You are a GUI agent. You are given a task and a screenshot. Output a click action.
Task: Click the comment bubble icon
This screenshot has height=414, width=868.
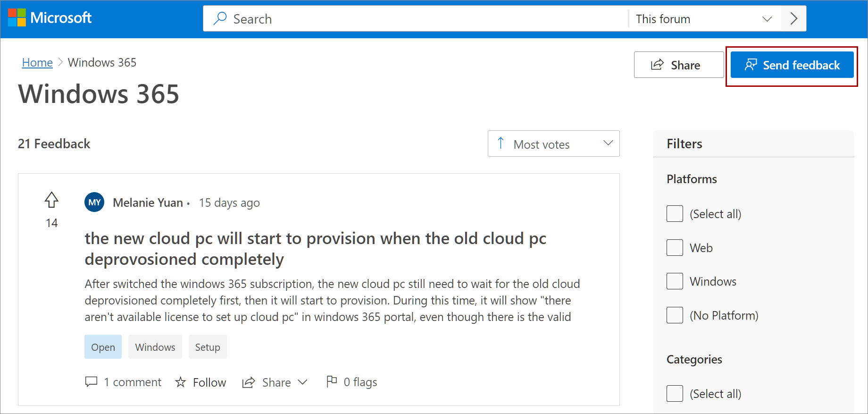91,381
